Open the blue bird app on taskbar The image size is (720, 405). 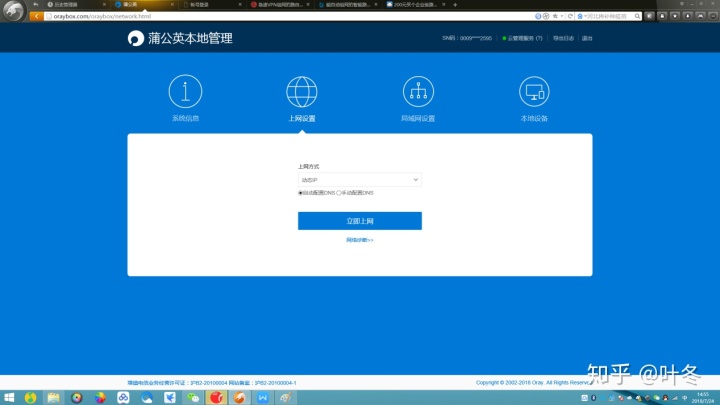(169, 398)
